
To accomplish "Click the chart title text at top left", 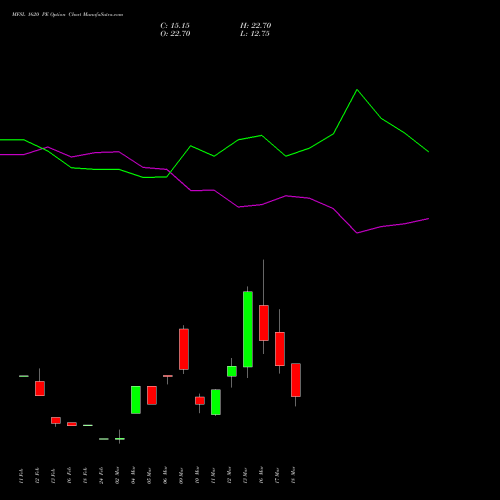I will [68, 15].
